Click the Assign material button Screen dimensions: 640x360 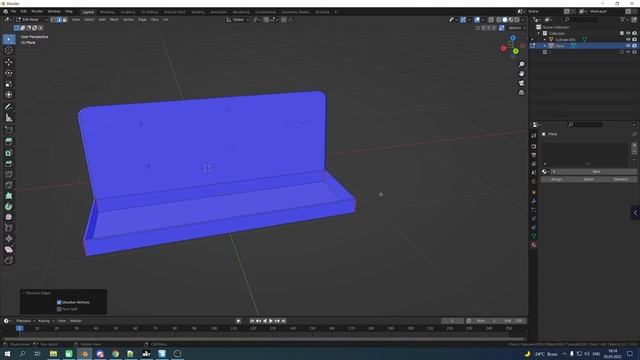point(556,179)
